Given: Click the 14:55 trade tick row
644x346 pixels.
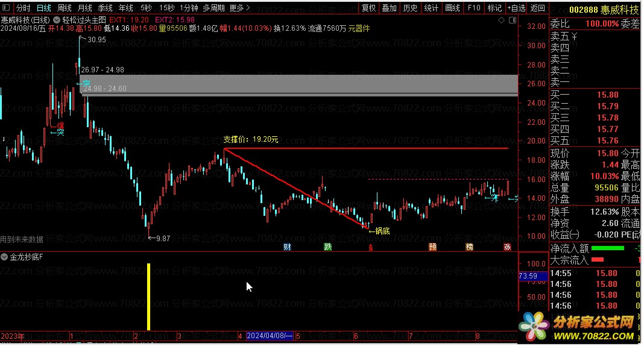Looking at the screenshot, I should 595,273.
